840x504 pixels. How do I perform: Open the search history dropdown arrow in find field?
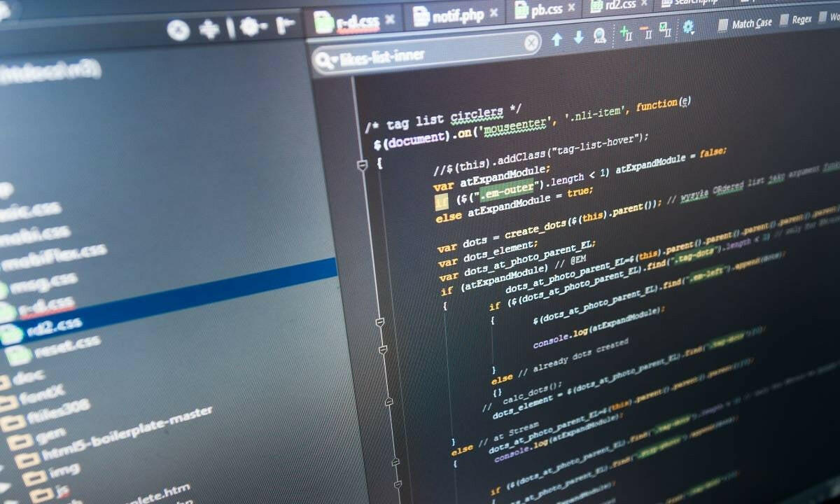coord(335,59)
